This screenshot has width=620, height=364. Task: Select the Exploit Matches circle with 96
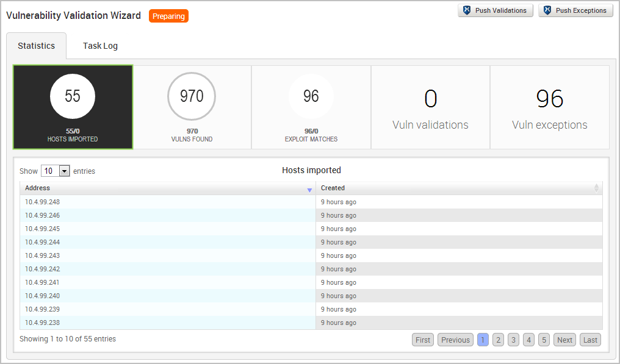(311, 96)
